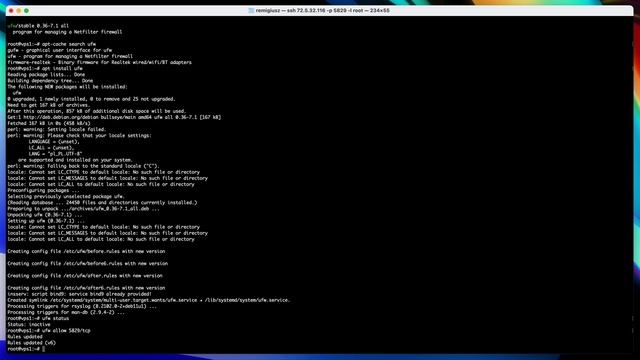The height and width of the screenshot is (360, 640).
Task: Click 'The following NEW packages will be installed'
Action: coord(67,87)
